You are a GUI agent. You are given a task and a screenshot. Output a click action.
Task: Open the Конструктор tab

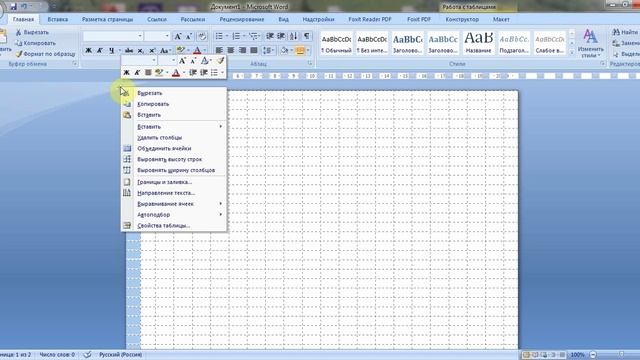[462, 19]
